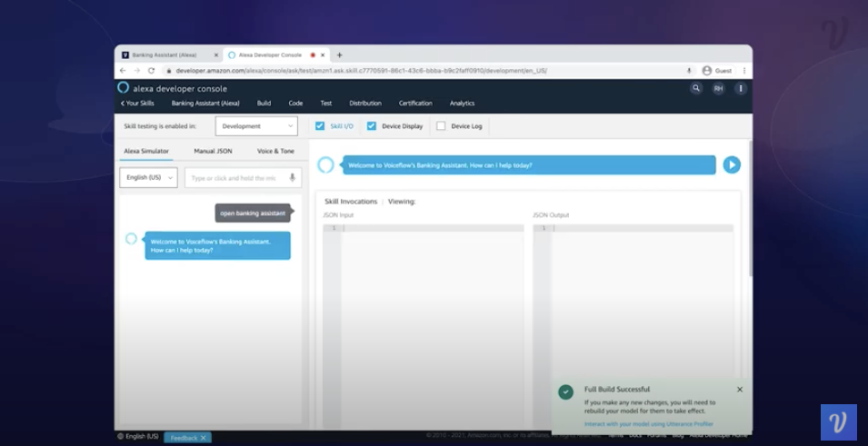Click the Voiceflow logo at bottom right
This screenshot has width=868, height=446.
839,422
